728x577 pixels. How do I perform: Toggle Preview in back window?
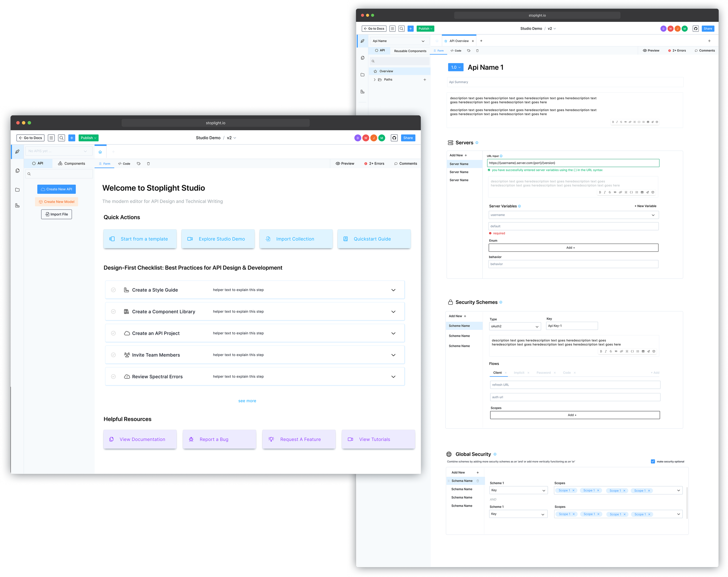pyautogui.click(x=651, y=51)
